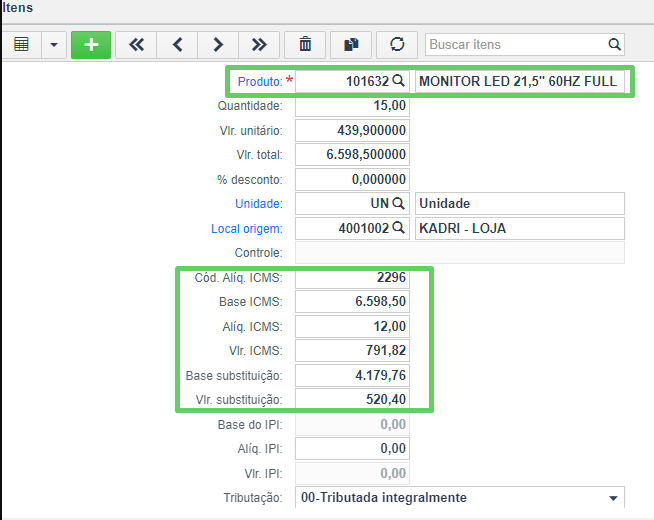Click the Produto label link

pos(260,81)
